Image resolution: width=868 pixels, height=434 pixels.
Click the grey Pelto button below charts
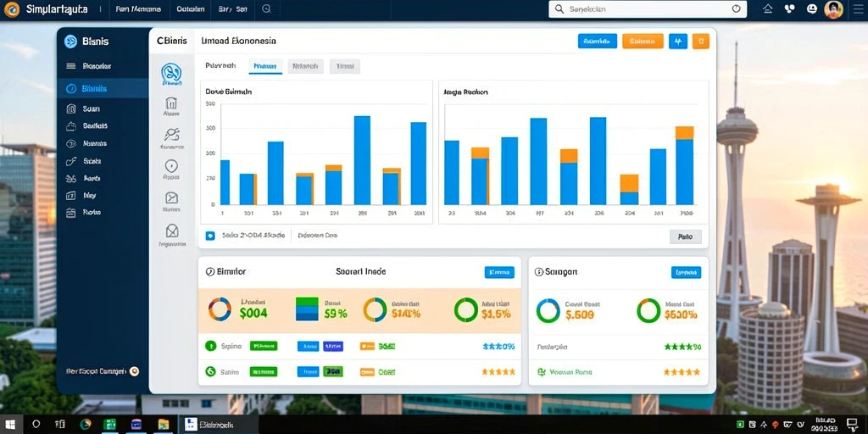click(685, 237)
